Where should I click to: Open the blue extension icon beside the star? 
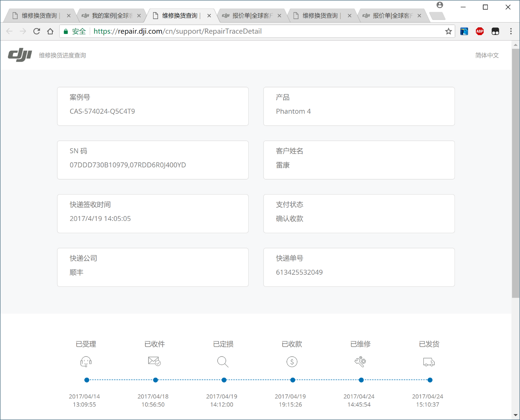coord(464,31)
